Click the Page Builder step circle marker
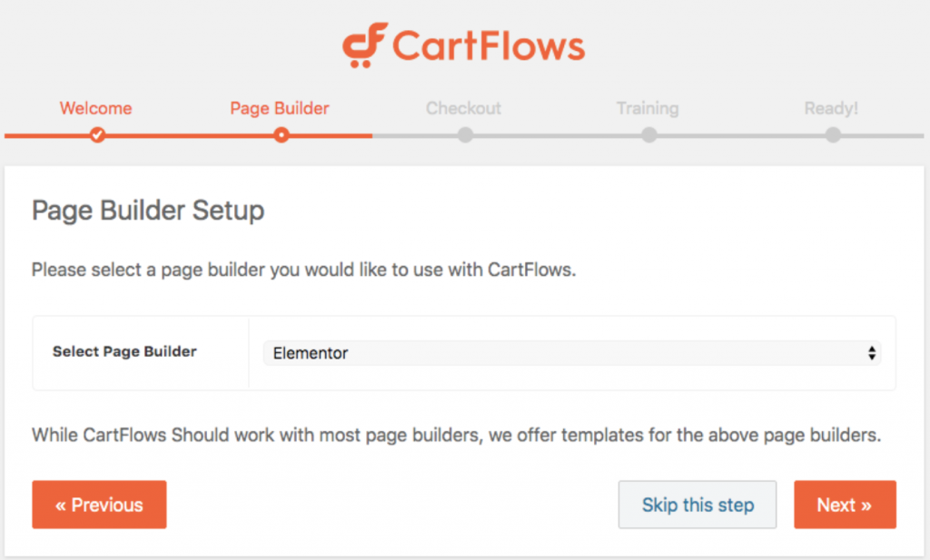This screenshot has height=560, width=930. [x=282, y=135]
